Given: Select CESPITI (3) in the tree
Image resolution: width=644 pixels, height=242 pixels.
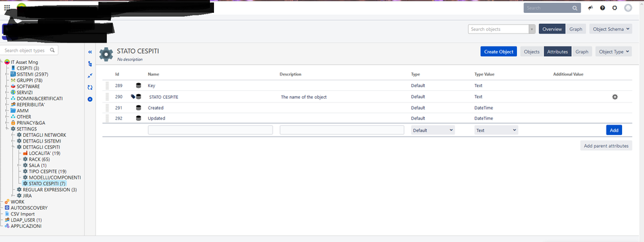Looking at the screenshot, I should click(28, 68).
